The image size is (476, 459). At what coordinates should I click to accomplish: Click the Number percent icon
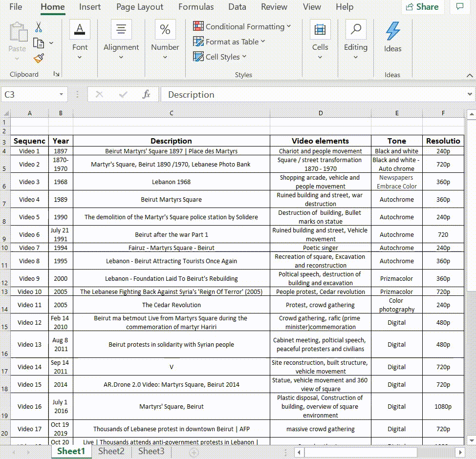[x=165, y=30]
